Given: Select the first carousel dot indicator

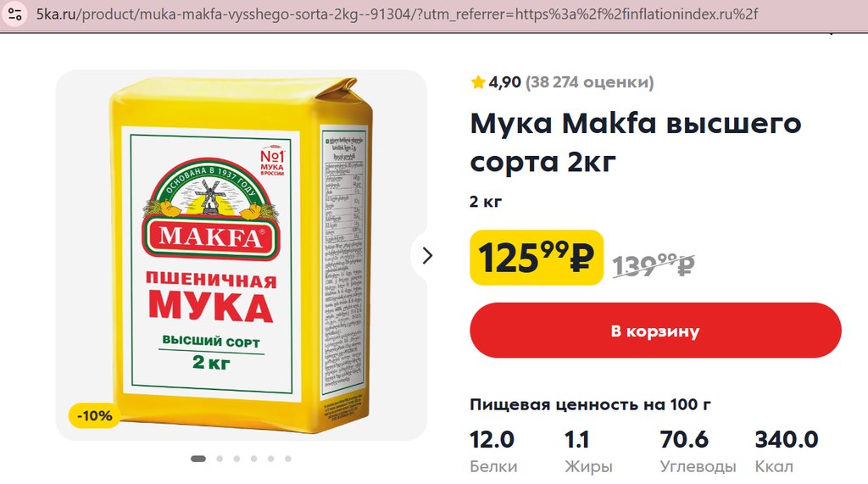Looking at the screenshot, I should coord(198,459).
